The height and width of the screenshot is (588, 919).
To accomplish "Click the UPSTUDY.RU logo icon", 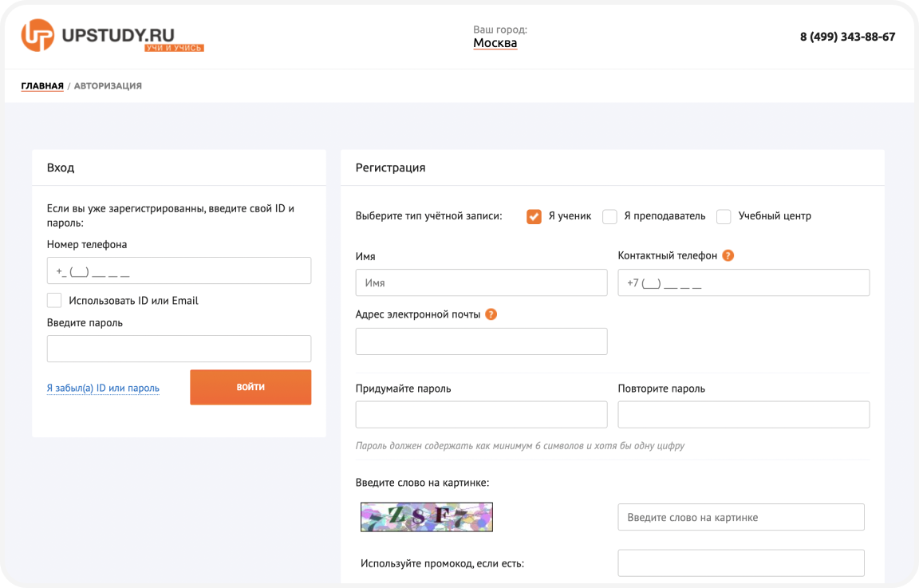I will coord(37,36).
